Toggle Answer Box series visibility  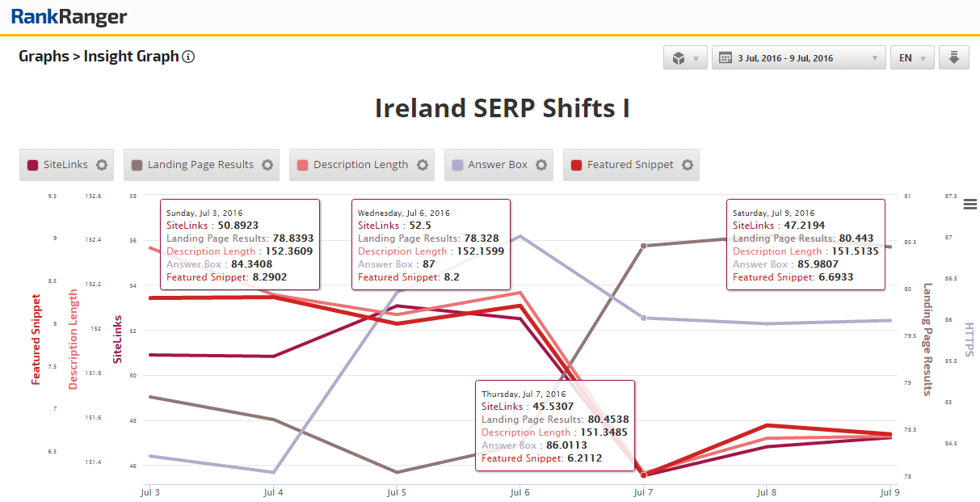click(x=497, y=165)
